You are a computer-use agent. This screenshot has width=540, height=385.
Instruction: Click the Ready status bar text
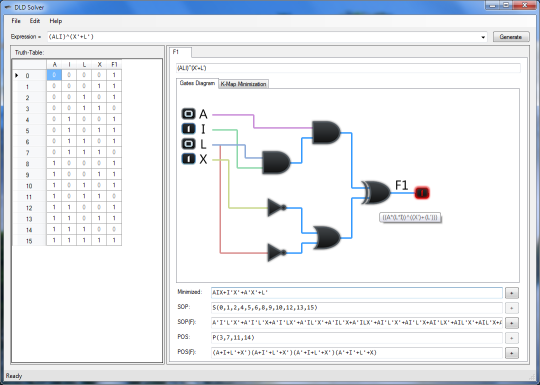click(14, 376)
